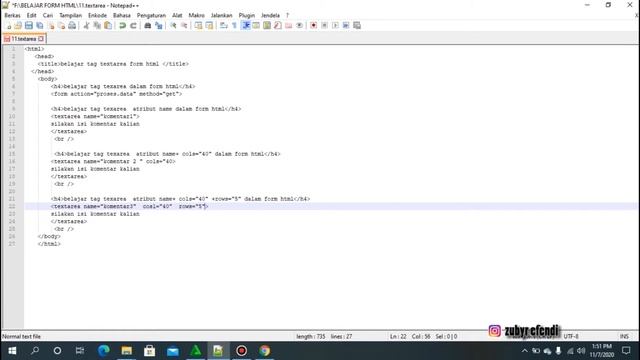Play back the recorded macro icon
Viewport: 640px width, 360px height.
335,26
